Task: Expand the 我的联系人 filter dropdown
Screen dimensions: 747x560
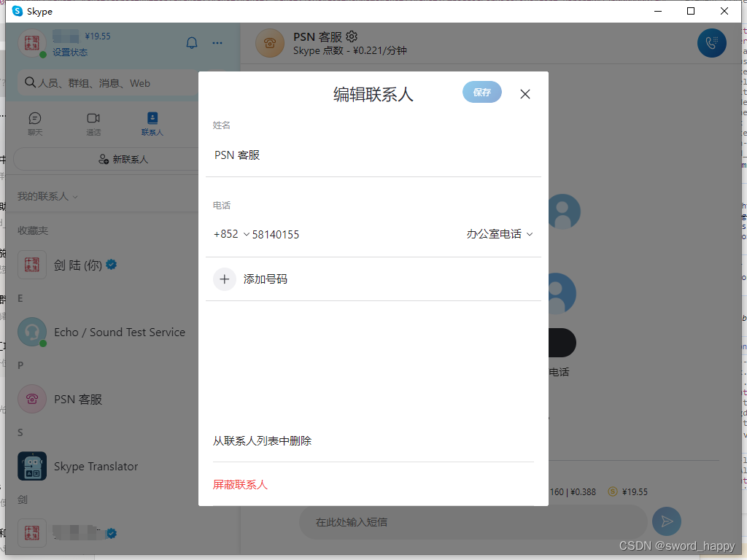Action: point(47,196)
